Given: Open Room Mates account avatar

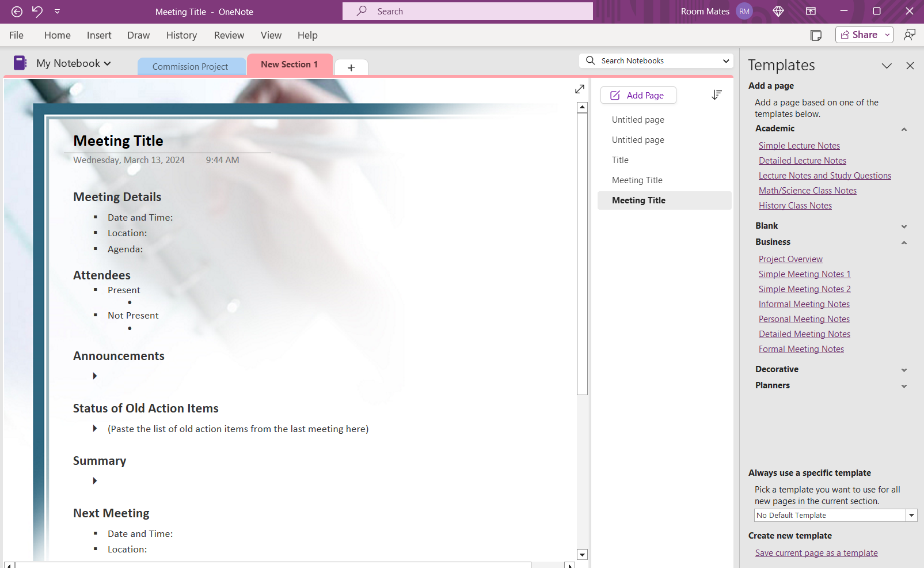Looking at the screenshot, I should click(744, 12).
